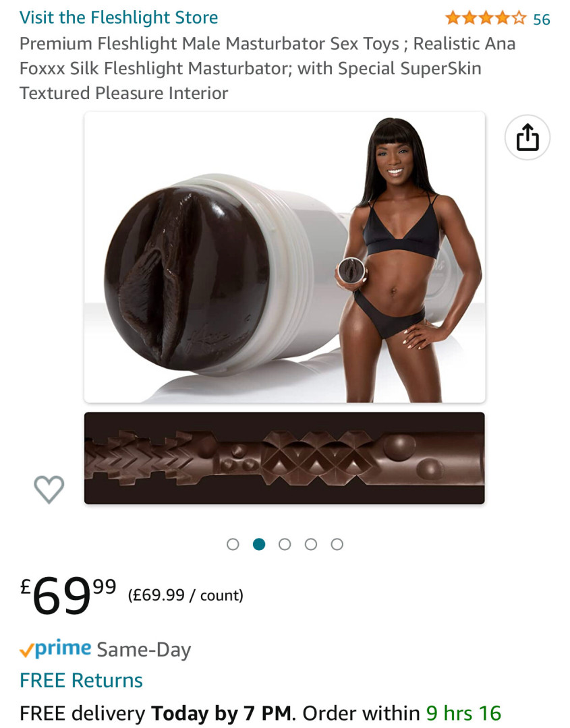Screen dimensions: 570x728
Task: Tap the £69.99 price
Action: [68, 595]
